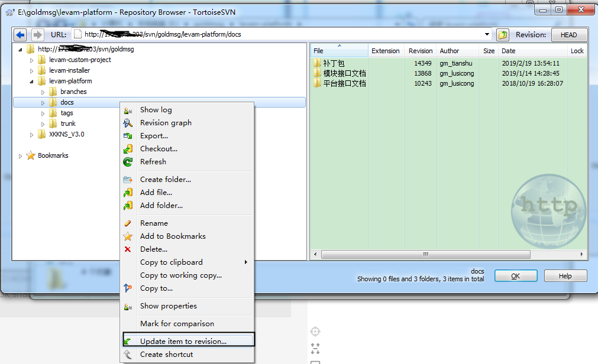Open the URL history dropdown arrow
This screenshot has width=598, height=364.
[487, 34]
